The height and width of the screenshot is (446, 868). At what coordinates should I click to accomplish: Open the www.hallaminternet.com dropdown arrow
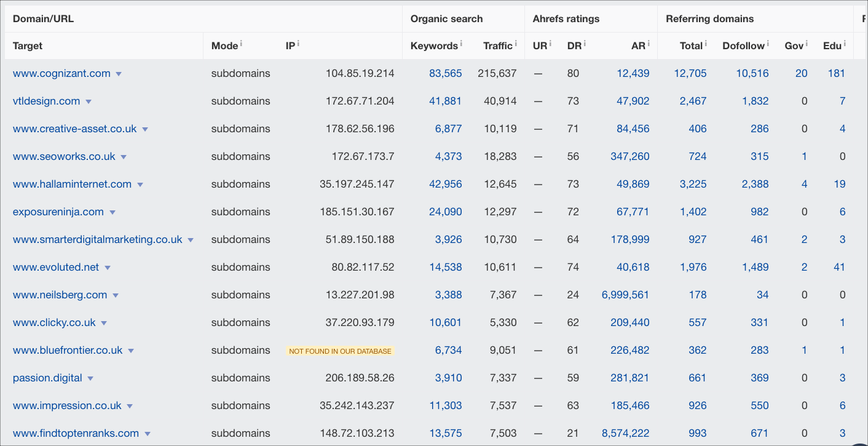140,185
